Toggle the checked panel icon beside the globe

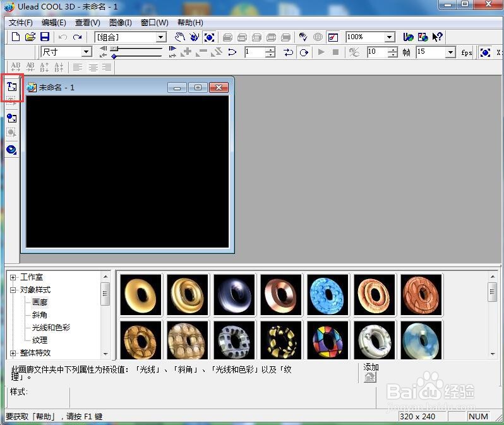tap(333, 38)
